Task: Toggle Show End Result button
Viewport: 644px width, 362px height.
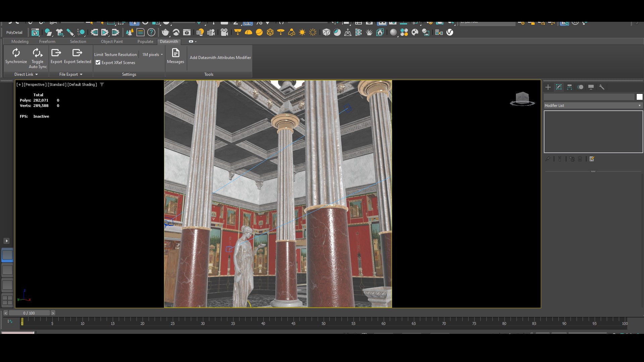Action: [560, 159]
